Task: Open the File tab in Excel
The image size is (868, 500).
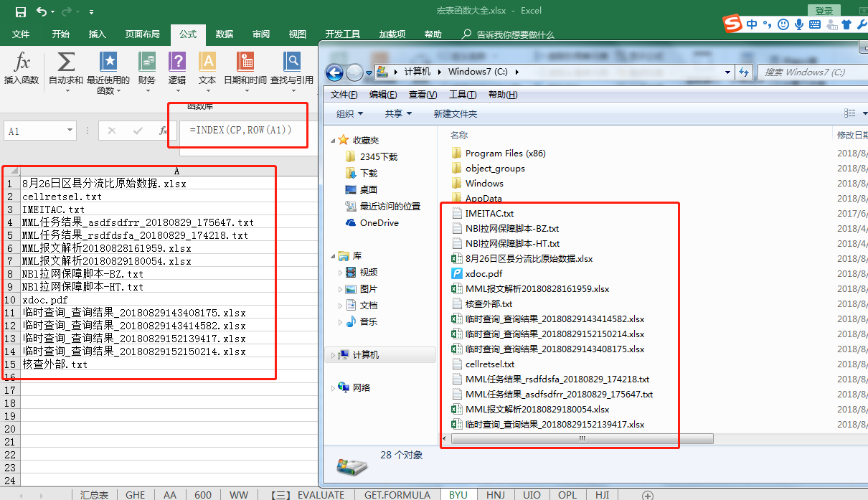Action: tap(21, 34)
